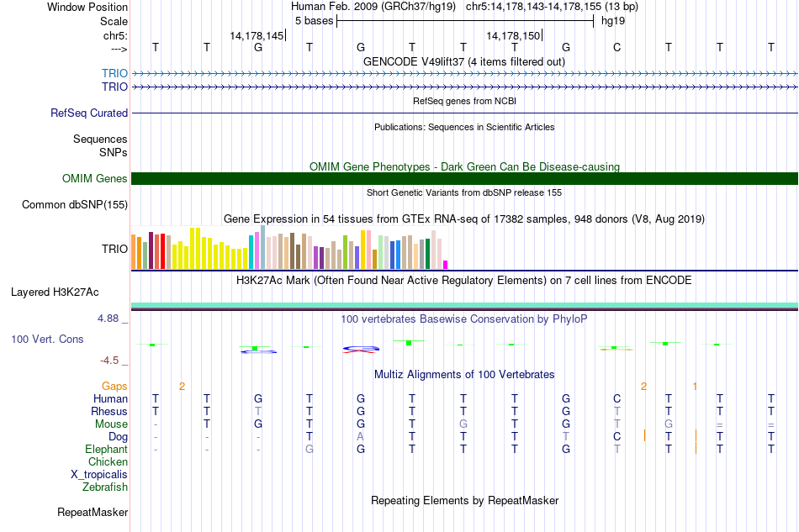Click the RepeatMasker track label
Viewport: 799px width, 532px height.
click(93, 512)
